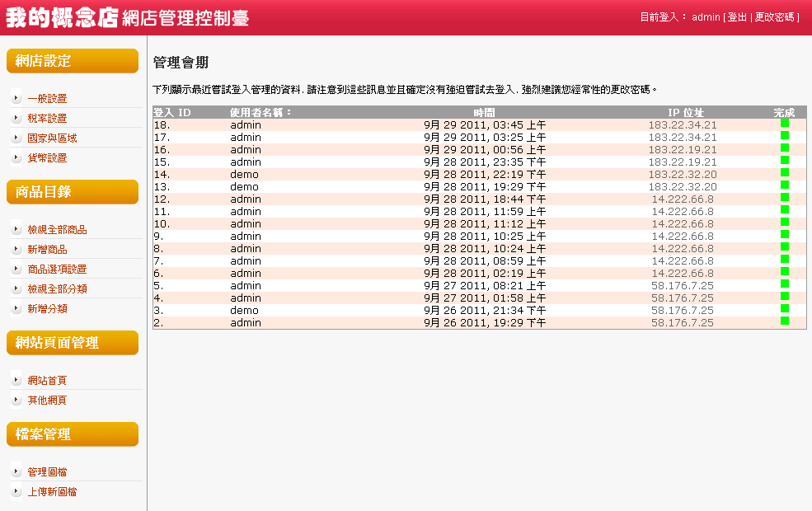Click the arrow icon next to 貨幣設置

(16, 158)
